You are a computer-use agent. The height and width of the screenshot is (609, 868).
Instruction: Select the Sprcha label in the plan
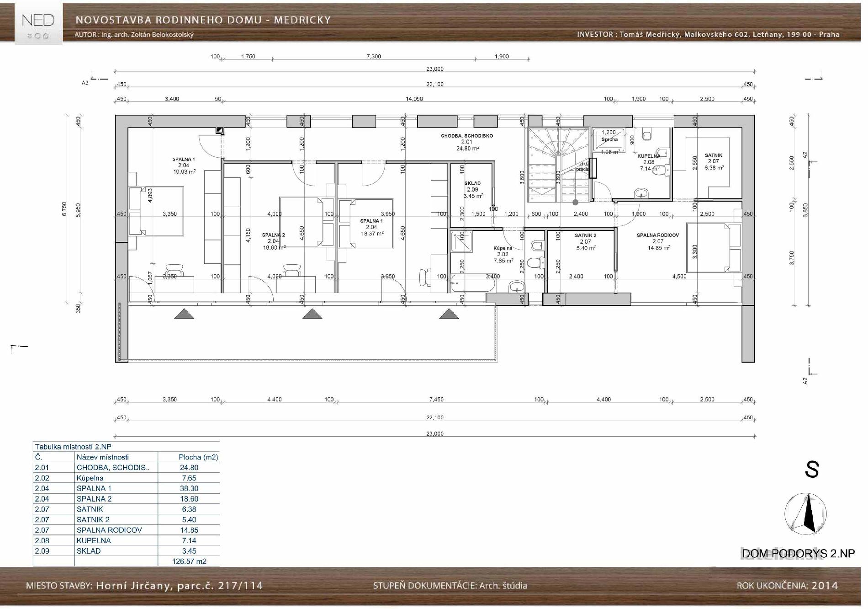pos(609,139)
